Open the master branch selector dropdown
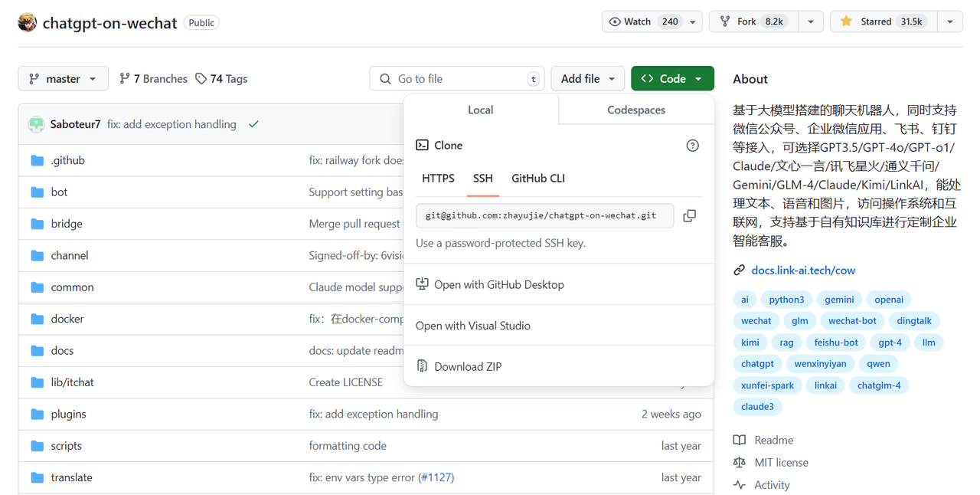 click(64, 79)
